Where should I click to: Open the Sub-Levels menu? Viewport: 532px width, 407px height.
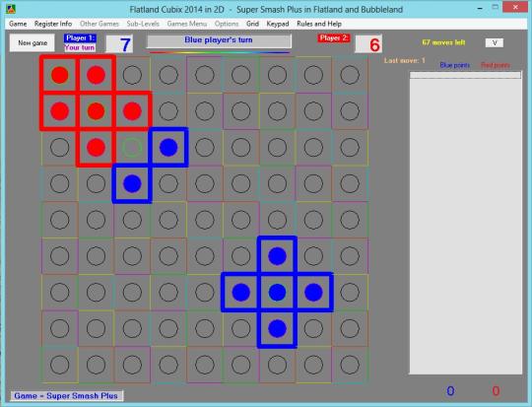(143, 24)
